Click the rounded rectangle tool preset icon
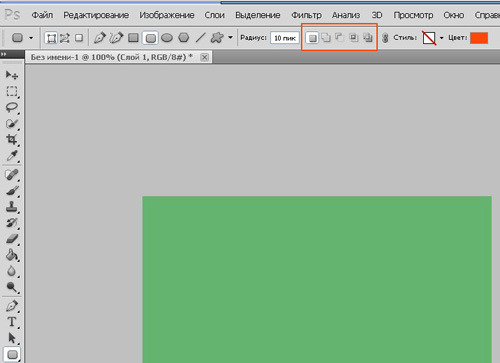The image size is (500, 363). point(17,38)
